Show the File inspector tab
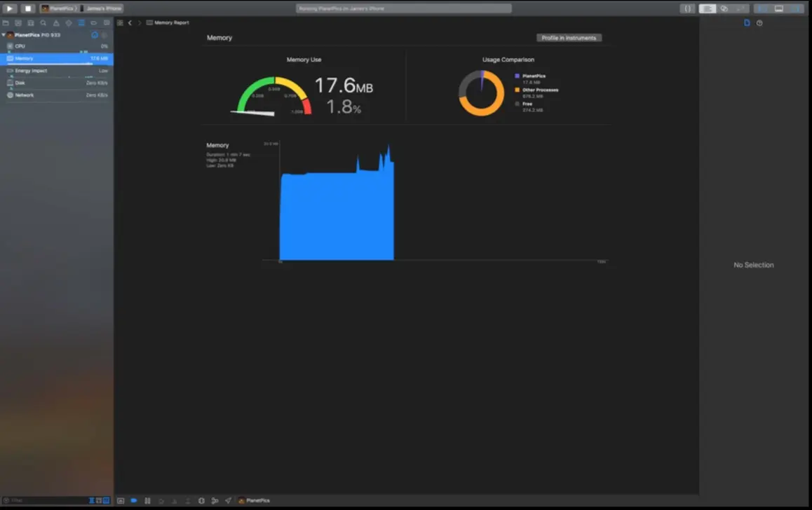Image resolution: width=812 pixels, height=510 pixels. point(747,22)
